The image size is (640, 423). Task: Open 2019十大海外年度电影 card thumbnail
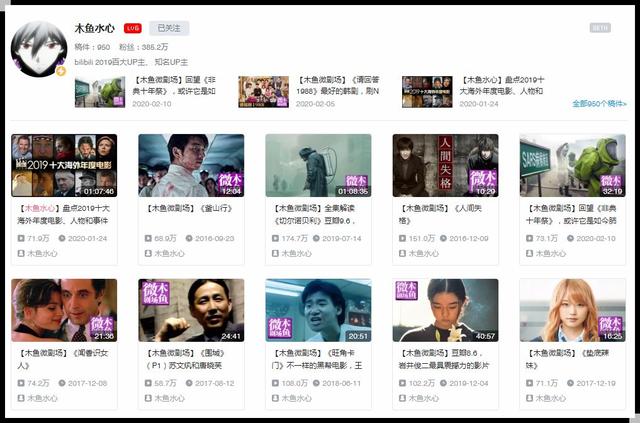[64, 165]
